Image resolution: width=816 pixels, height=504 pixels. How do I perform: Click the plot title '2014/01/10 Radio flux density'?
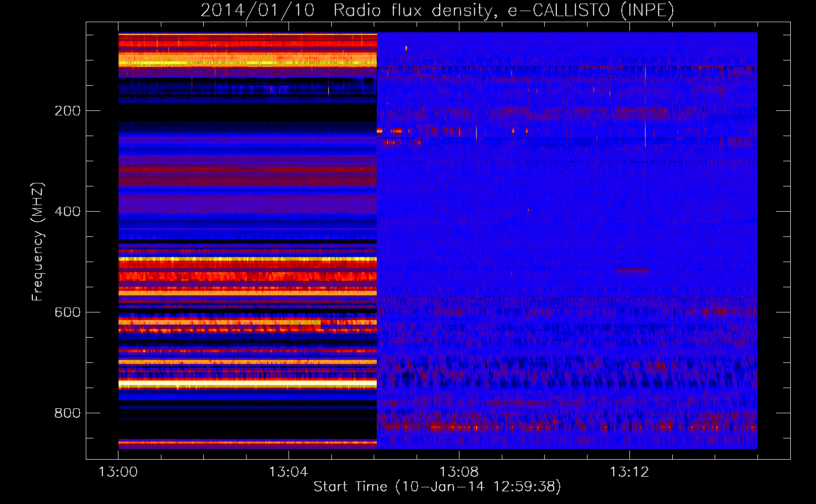coord(437,11)
